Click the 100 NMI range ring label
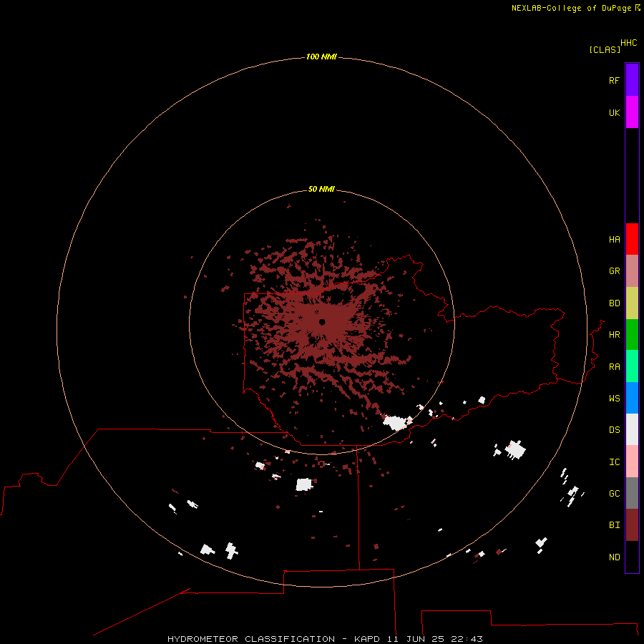This screenshot has width=644, height=644. pos(321,57)
